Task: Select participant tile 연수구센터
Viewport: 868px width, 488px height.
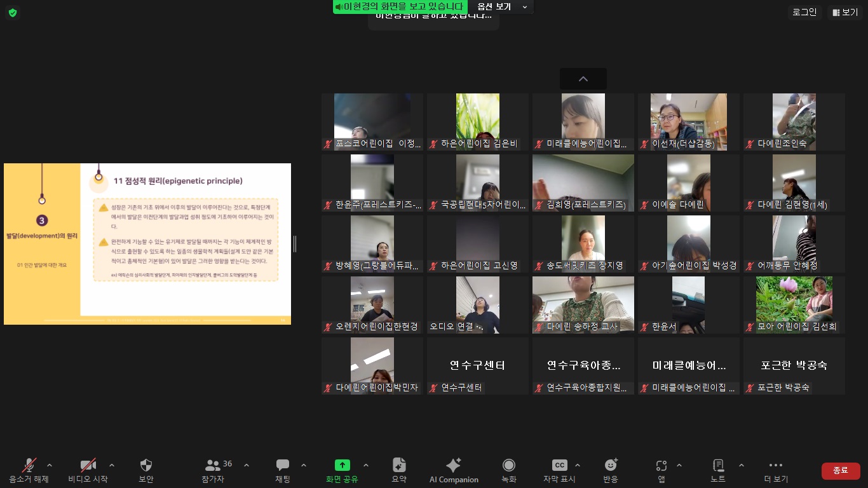Action: 478,366
